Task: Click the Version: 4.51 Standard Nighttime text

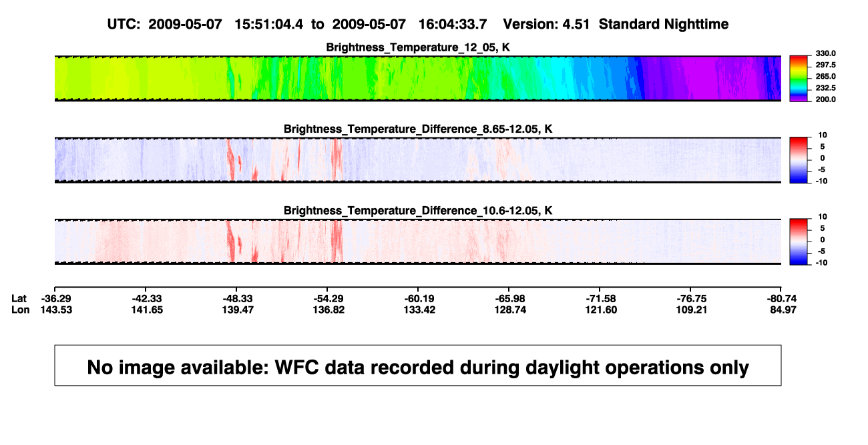Action: point(616,24)
